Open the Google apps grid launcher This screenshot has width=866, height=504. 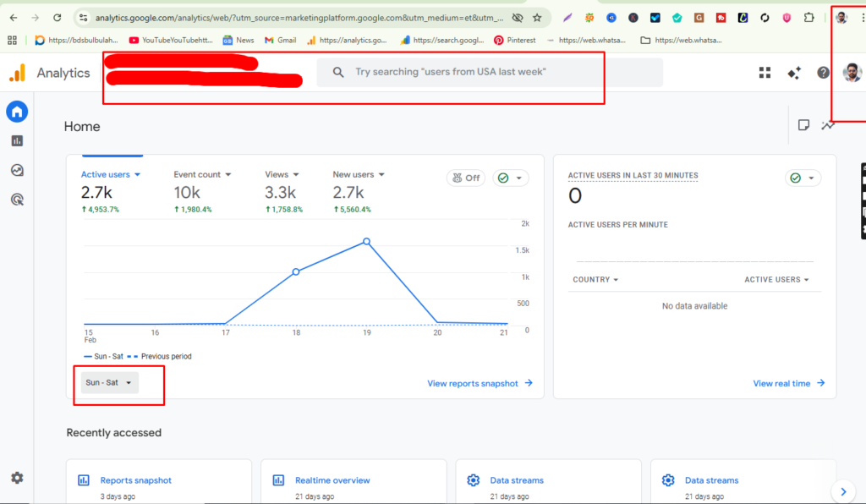coord(765,73)
